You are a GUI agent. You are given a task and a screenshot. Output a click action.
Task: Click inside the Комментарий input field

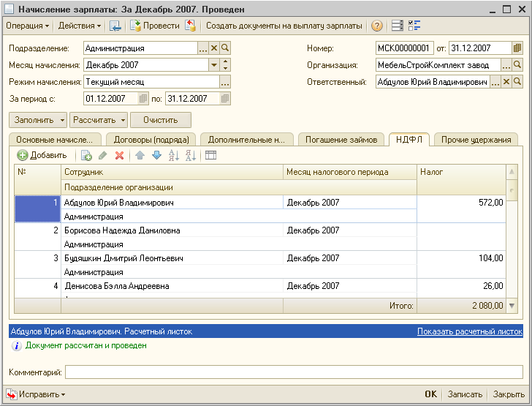click(x=294, y=372)
